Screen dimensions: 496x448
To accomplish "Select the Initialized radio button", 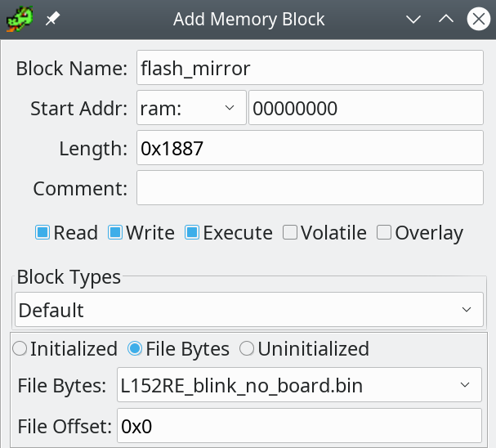I will [x=20, y=348].
